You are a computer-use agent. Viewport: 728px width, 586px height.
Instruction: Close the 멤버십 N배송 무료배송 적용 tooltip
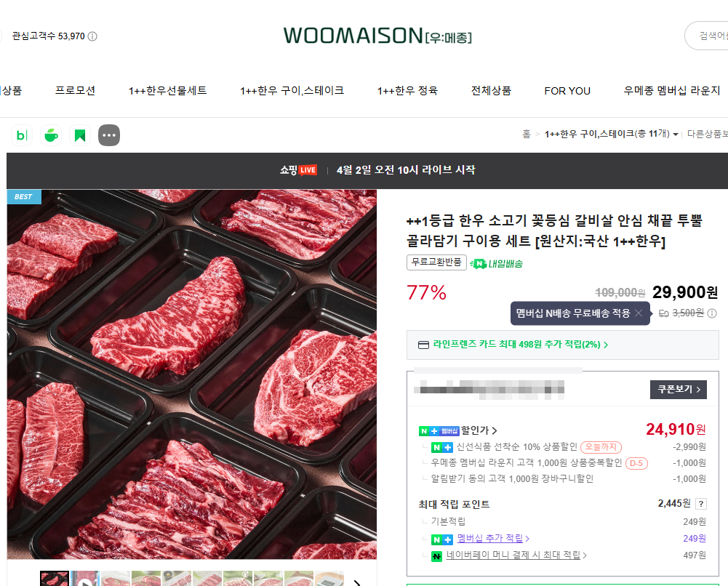click(639, 313)
